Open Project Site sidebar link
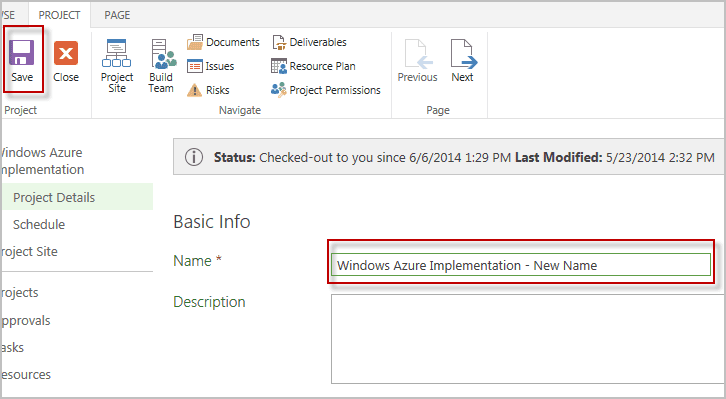 click(x=29, y=251)
